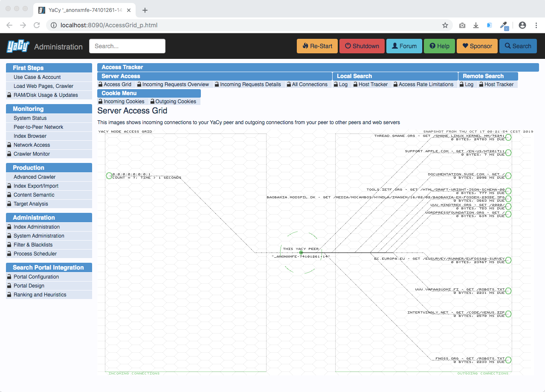This screenshot has height=392, width=545.
Task: Click the eyedropper extension icon
Action: point(504,25)
